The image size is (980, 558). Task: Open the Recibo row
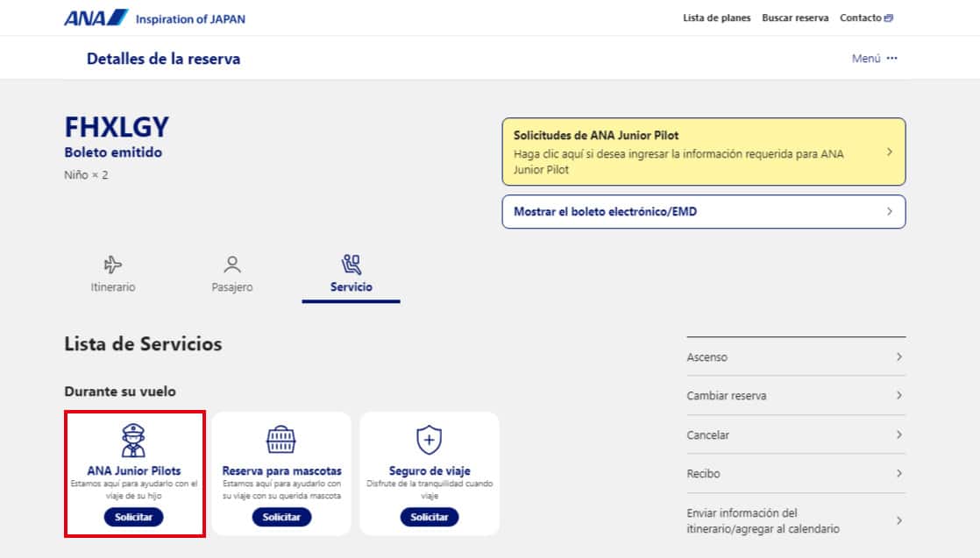pyautogui.click(x=795, y=474)
